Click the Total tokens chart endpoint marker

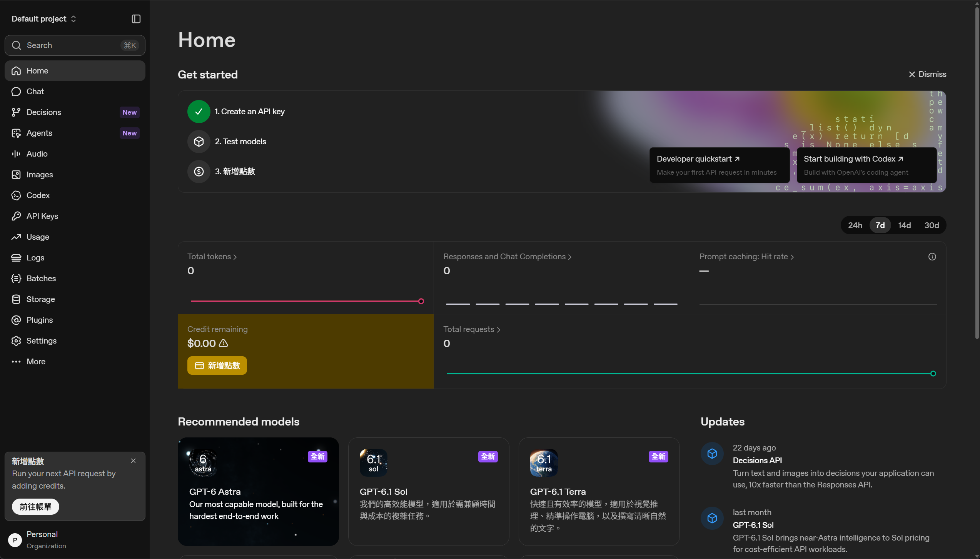(x=421, y=301)
